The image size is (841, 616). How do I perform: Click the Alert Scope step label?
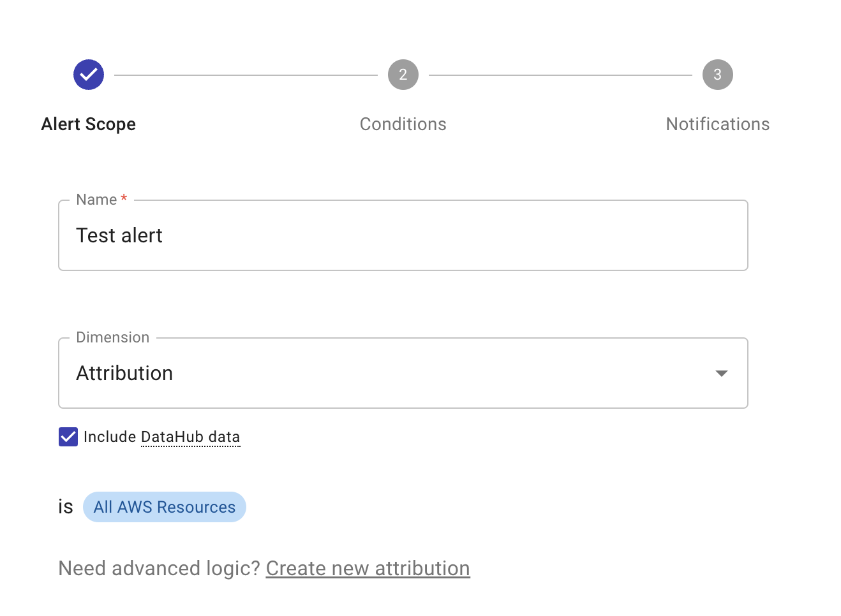(89, 124)
